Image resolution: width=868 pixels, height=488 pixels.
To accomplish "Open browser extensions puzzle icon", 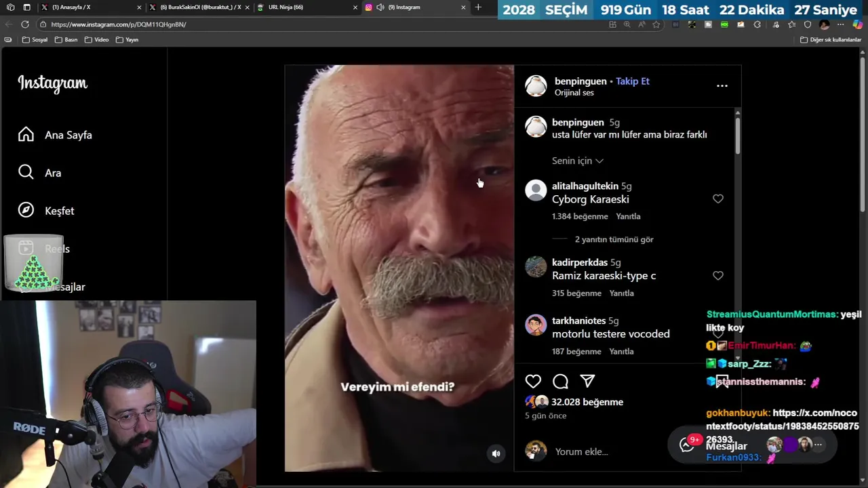I will (x=757, y=24).
